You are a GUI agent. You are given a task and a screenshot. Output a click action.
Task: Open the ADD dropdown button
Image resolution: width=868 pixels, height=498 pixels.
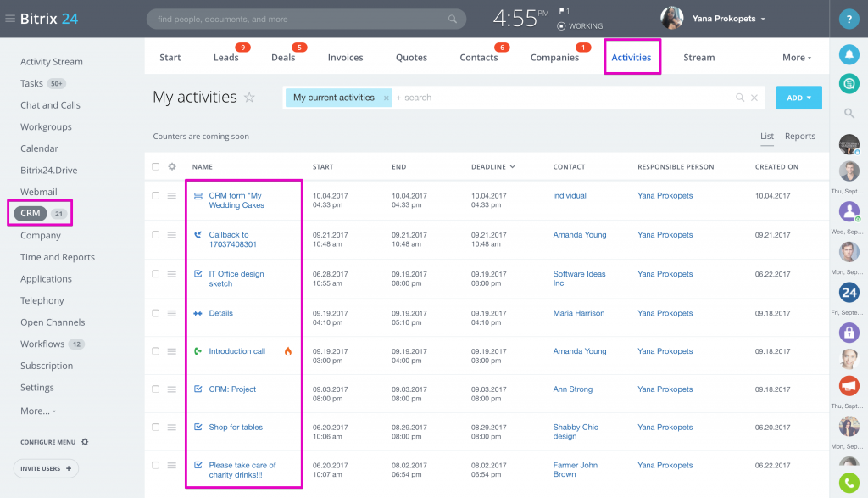798,98
